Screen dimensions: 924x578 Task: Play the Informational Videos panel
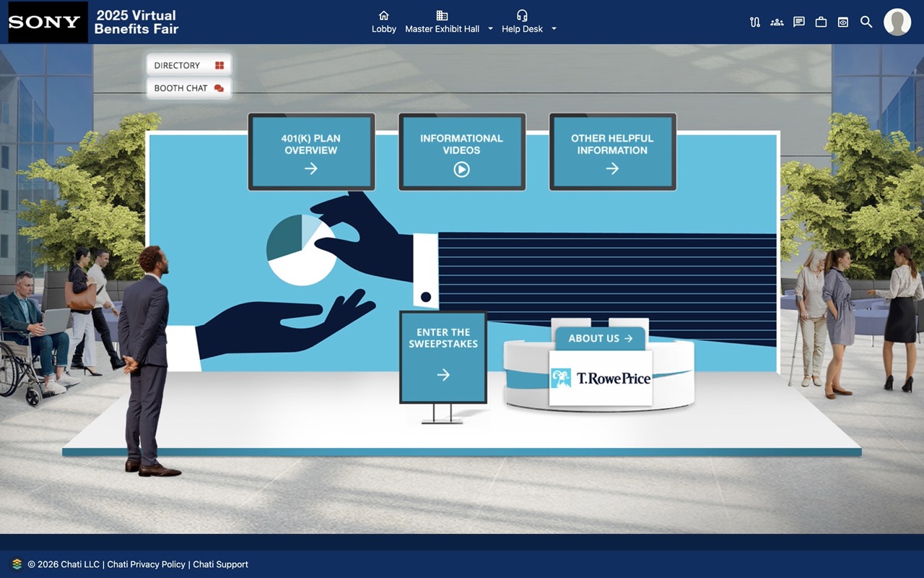462,152
